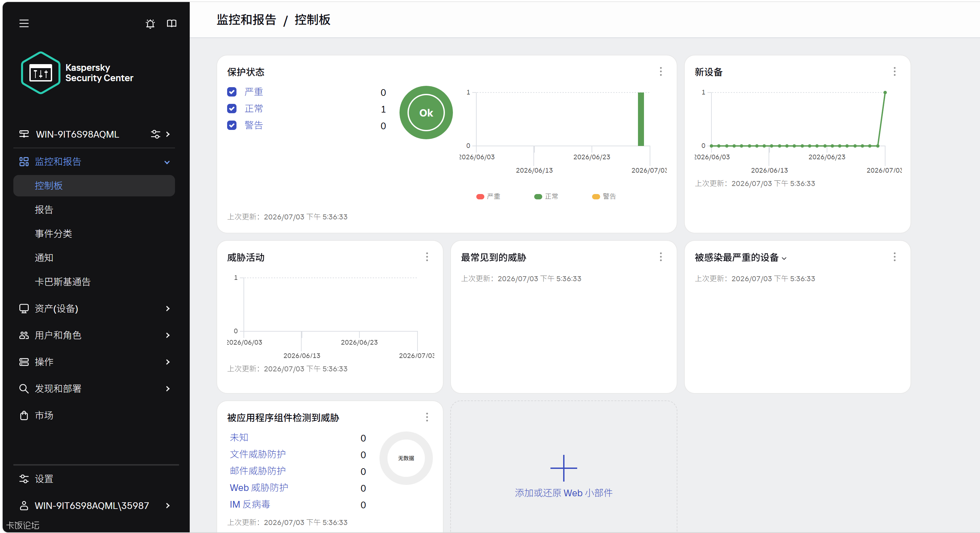Uncheck the 正常 checkbox
The image size is (980, 533).
[x=232, y=109]
